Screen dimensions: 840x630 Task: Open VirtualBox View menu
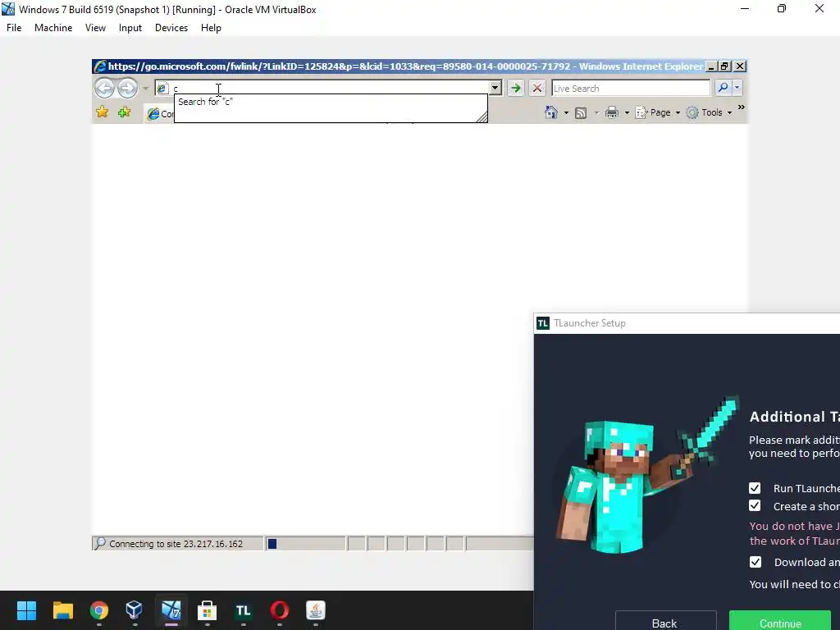click(95, 28)
